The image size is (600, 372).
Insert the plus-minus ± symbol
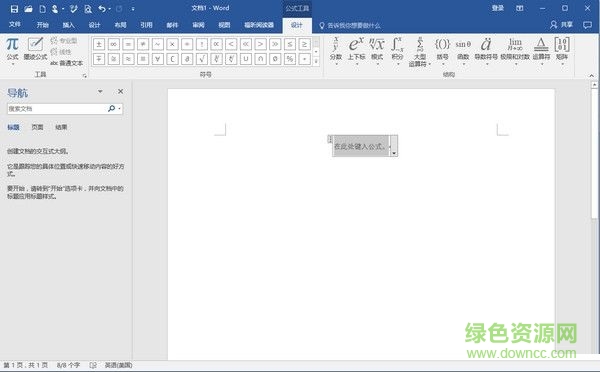(x=99, y=44)
